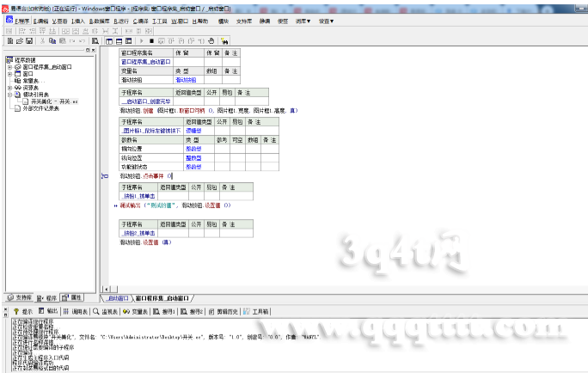The width and height of the screenshot is (588, 373).
Task: Select the 开关美化 - 开关.ec module item
Action: [x=54, y=101]
